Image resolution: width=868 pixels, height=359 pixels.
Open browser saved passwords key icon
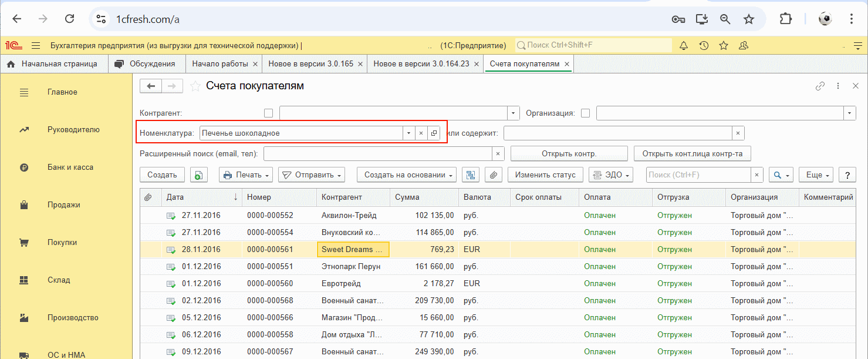click(678, 19)
